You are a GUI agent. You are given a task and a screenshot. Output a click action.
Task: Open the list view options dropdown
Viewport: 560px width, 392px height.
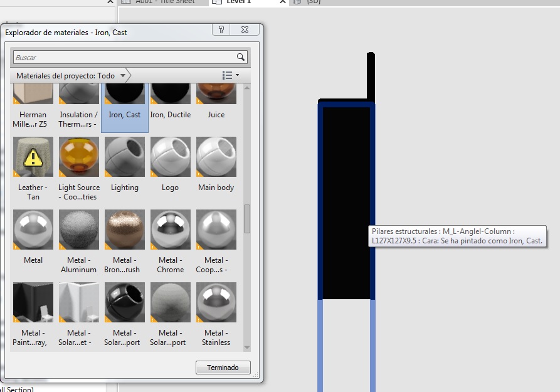[231, 75]
